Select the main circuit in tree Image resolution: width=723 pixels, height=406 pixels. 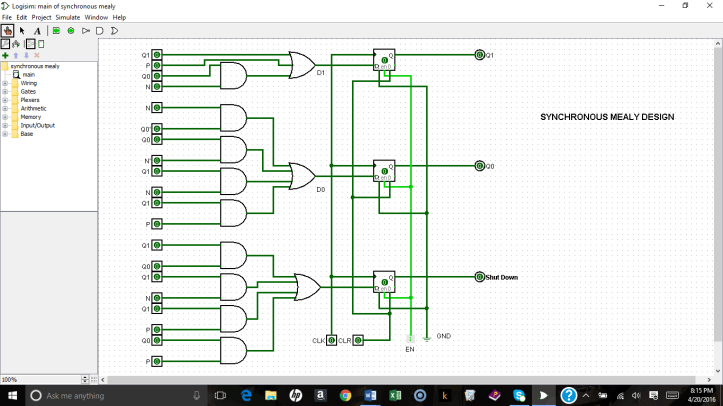coord(28,74)
